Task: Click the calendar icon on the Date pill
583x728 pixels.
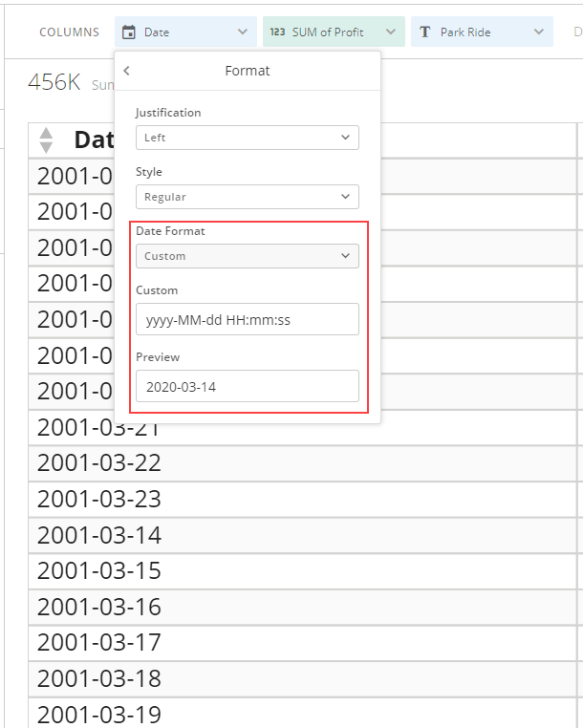Action: [x=129, y=32]
